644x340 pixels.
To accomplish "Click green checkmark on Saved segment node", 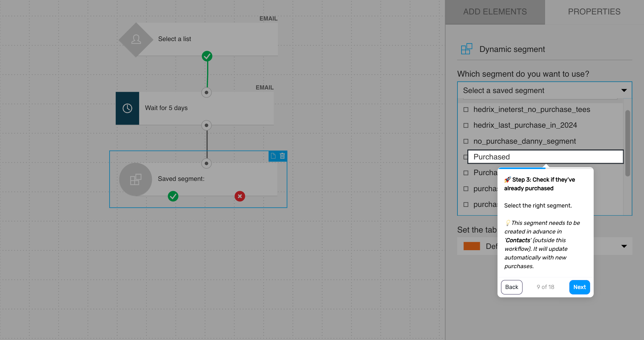I will [x=173, y=196].
